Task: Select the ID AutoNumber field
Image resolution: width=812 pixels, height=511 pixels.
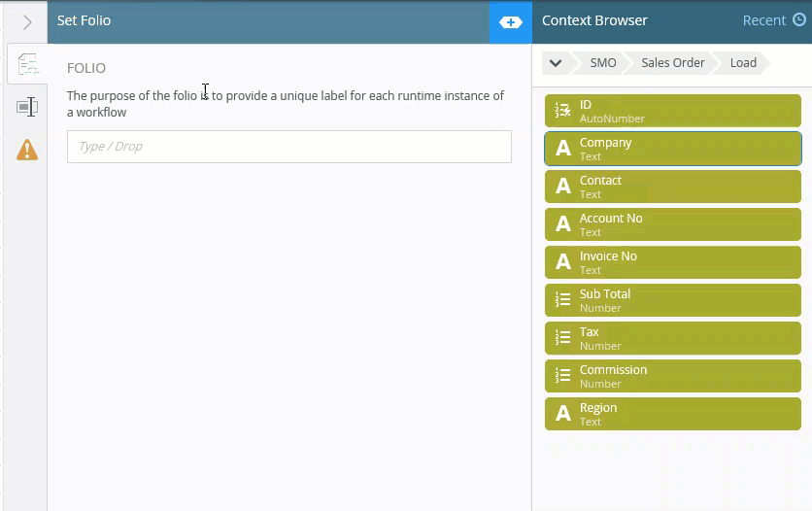Action: coord(672,111)
